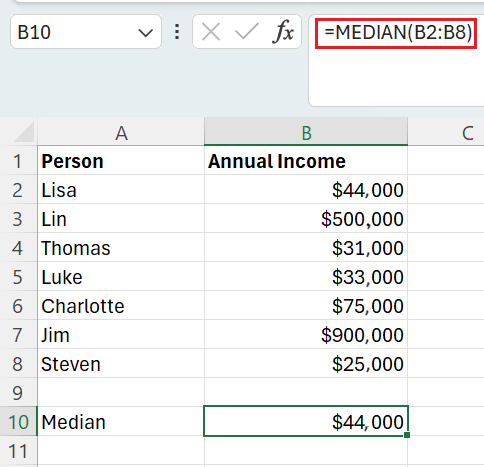Image resolution: width=484 pixels, height=467 pixels.
Task: Select the Median label cell
Action: pos(121,421)
